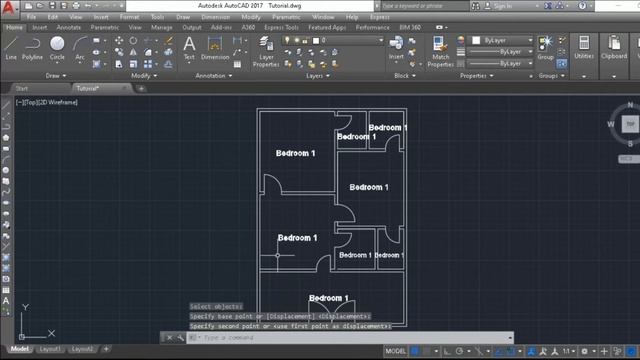
Task: Toggle MODEL space button in status bar
Action: pyautogui.click(x=396, y=351)
